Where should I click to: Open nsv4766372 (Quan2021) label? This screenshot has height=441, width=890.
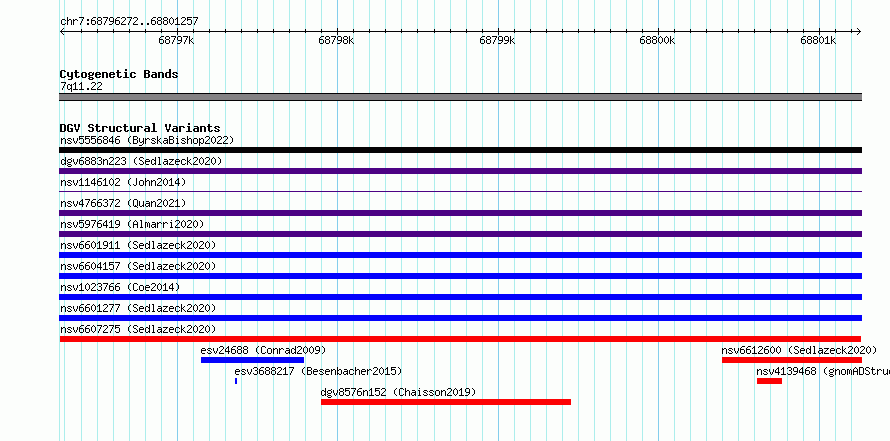(x=123, y=203)
